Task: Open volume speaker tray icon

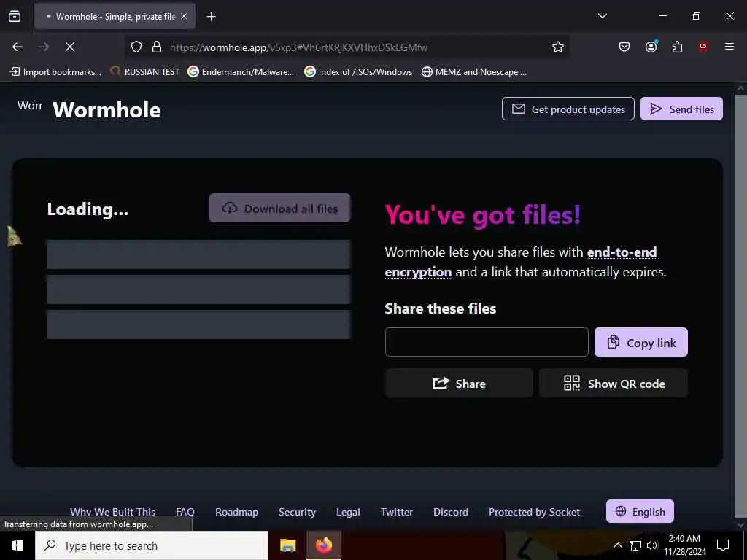Action: [651, 545]
